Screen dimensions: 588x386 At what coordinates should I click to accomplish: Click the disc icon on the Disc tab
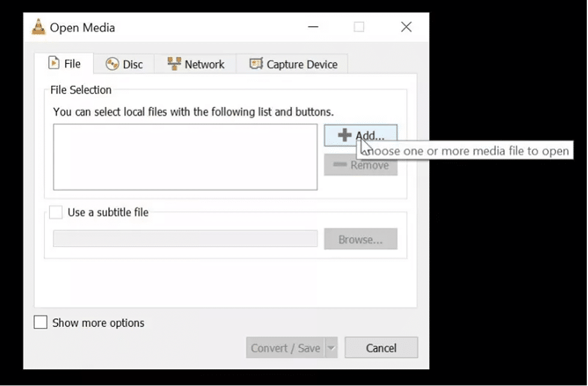click(x=111, y=63)
